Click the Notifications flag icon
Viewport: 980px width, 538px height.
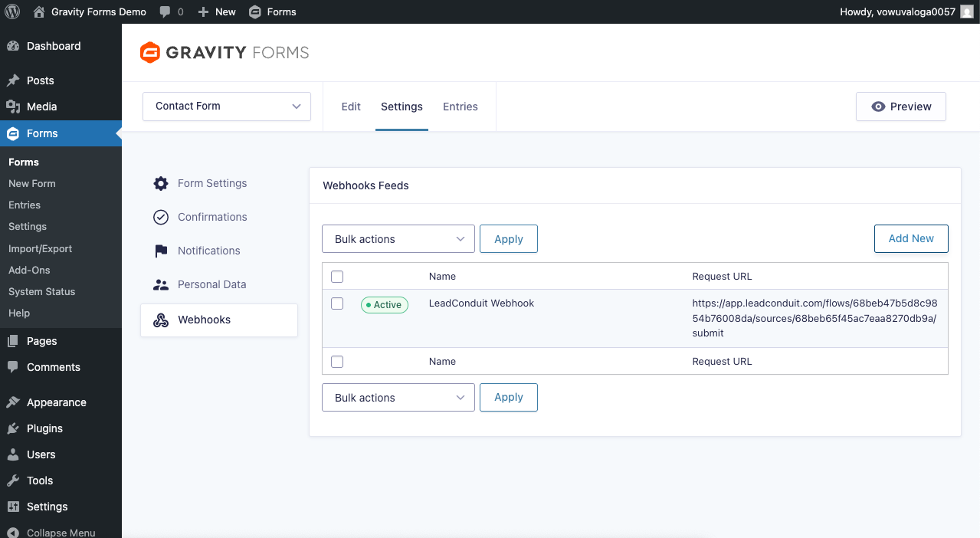tap(161, 251)
